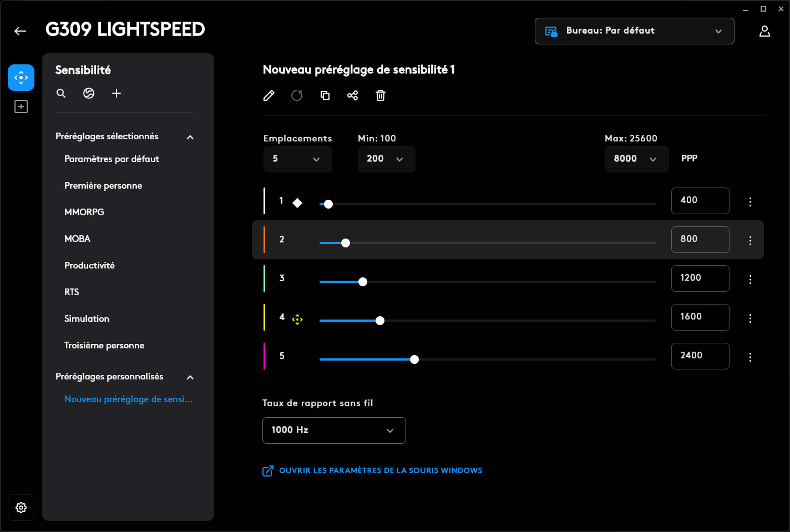Go back with the left arrow
This screenshot has height=532, width=790.
point(21,31)
